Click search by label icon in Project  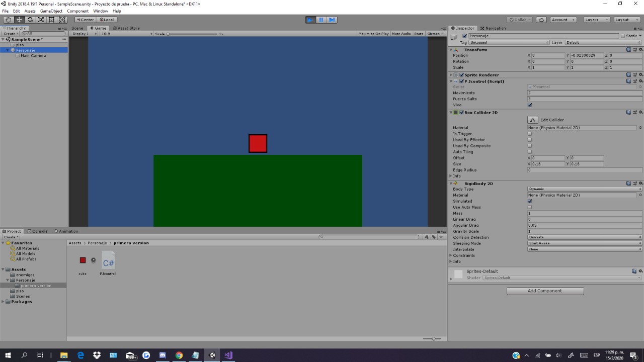click(434, 237)
